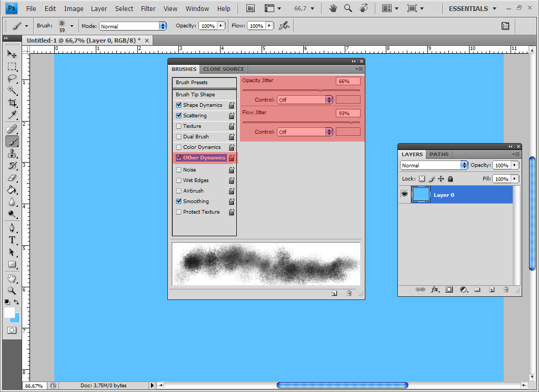The image size is (539, 392).
Task: Hide Layer 0 with eye icon
Action: [x=405, y=195]
